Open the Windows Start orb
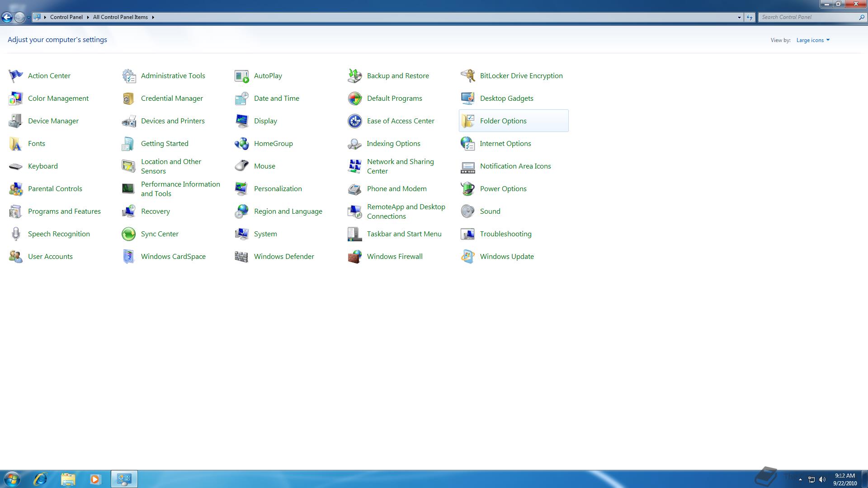868x488 pixels. coord(12,479)
